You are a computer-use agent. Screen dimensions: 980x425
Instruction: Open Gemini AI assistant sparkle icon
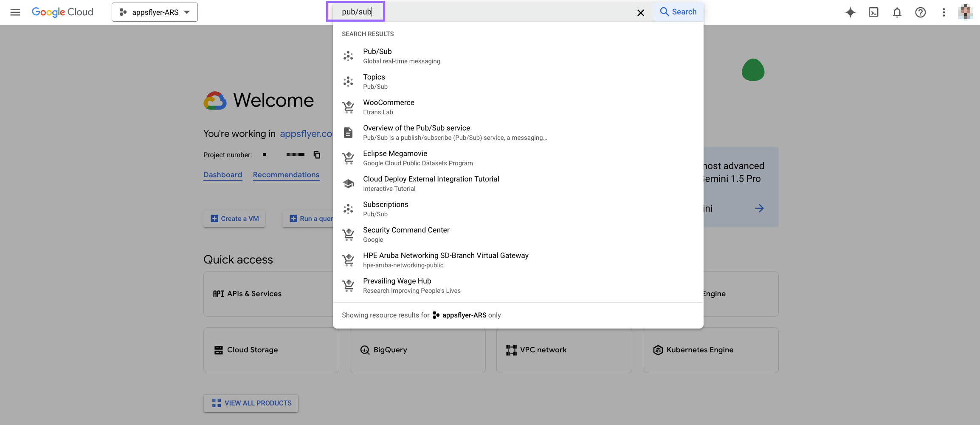click(850, 12)
